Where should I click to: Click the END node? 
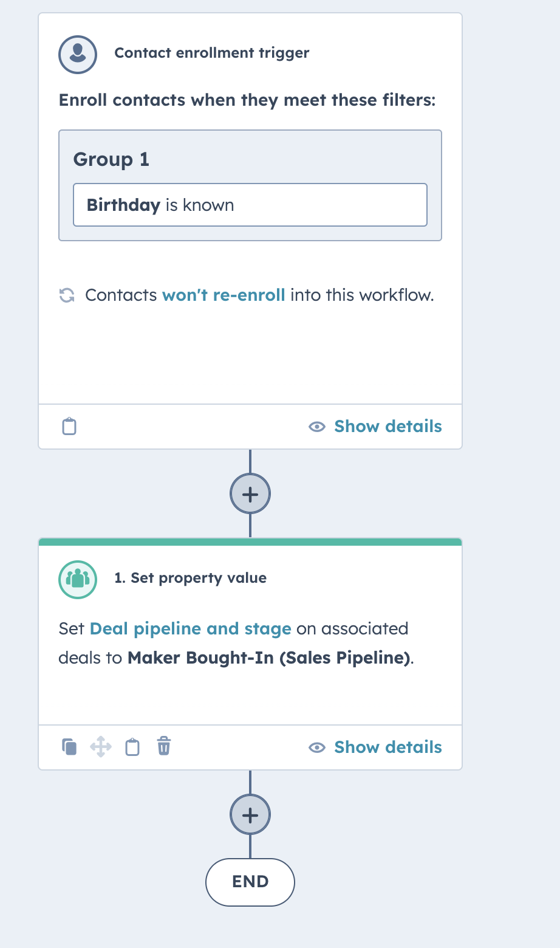(x=250, y=882)
